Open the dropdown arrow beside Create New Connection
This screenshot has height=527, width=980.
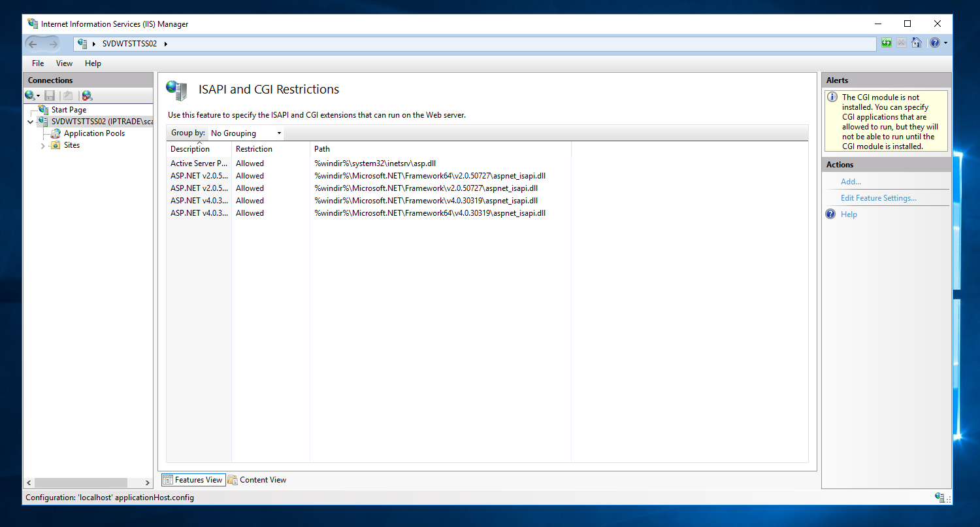(39, 96)
